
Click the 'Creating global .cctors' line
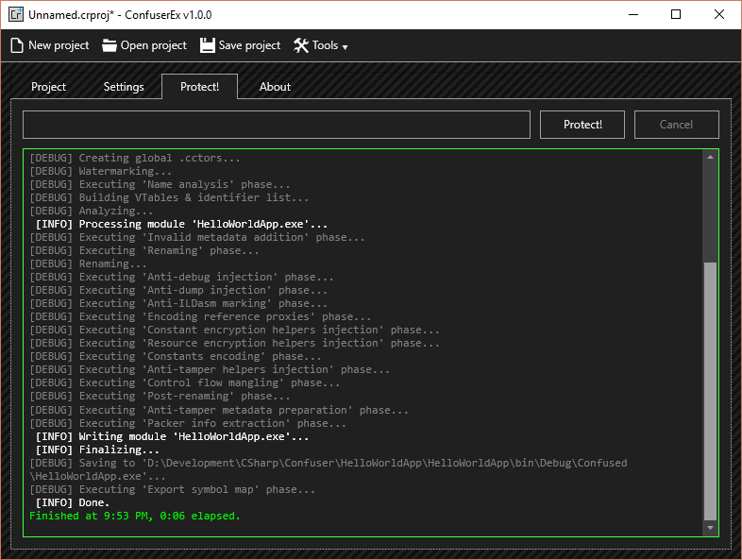click(135, 158)
